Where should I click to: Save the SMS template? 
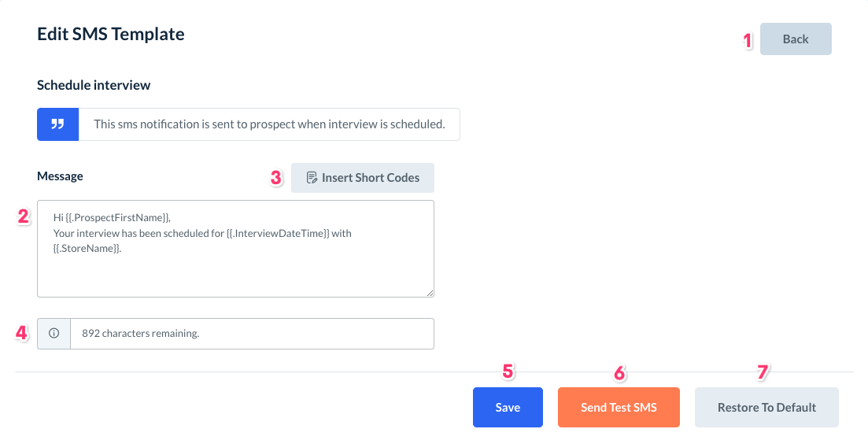pyautogui.click(x=508, y=407)
